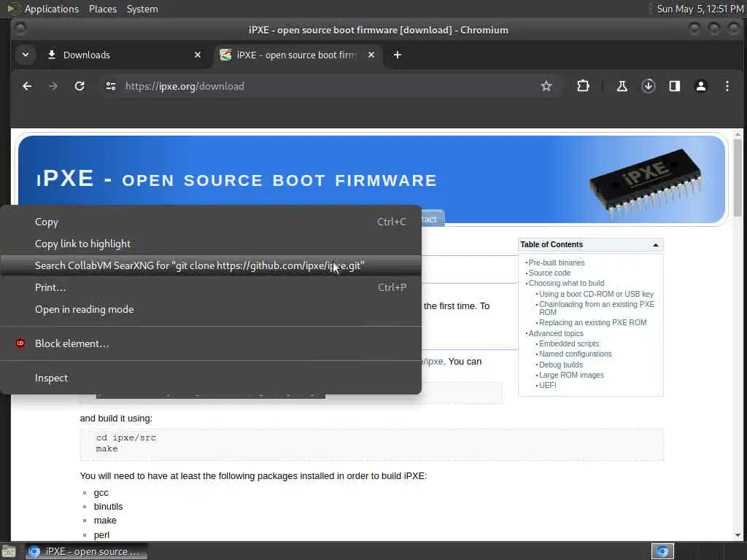Open Pre-built binaries contents link
The width and height of the screenshot is (747, 560).
tap(557, 262)
